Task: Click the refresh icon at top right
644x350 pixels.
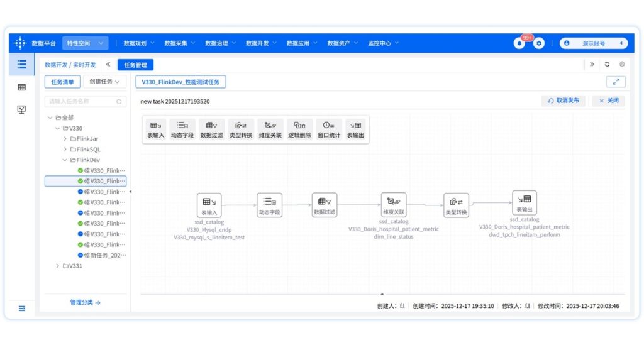Action: coord(607,64)
